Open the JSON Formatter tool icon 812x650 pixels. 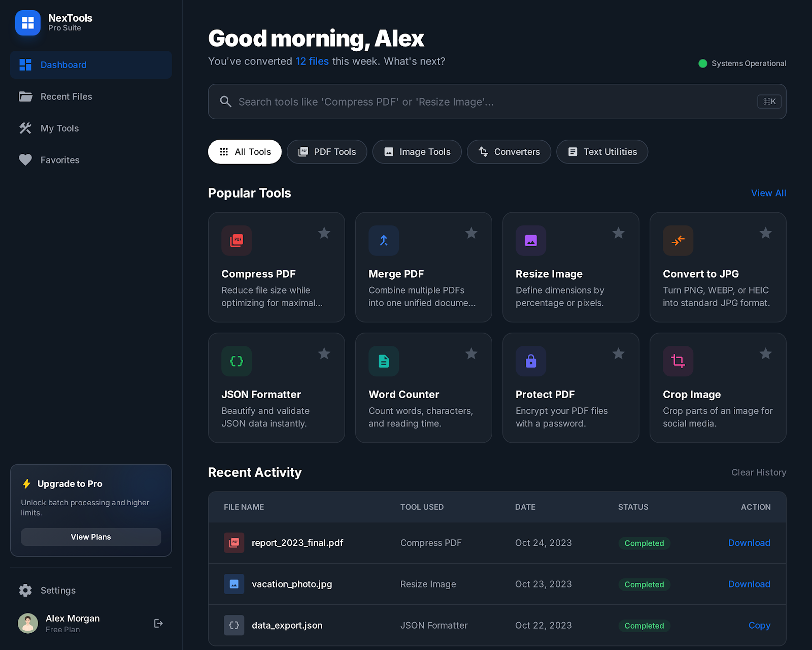click(x=236, y=361)
